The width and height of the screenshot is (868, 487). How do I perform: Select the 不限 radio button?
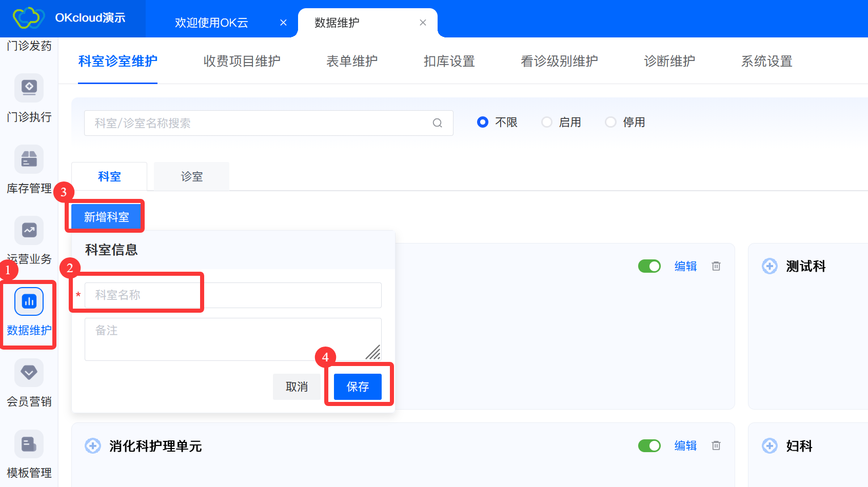482,123
